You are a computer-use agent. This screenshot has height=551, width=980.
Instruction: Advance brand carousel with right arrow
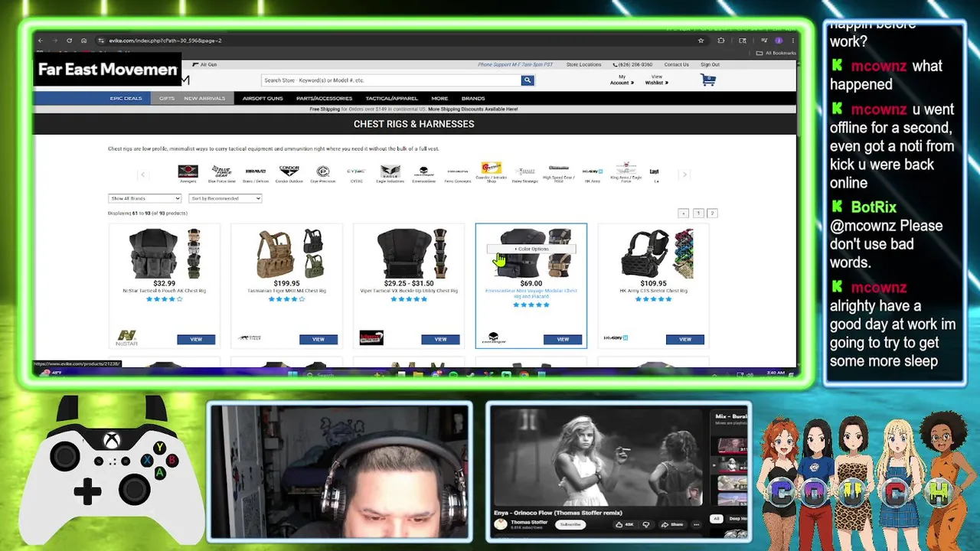(684, 174)
